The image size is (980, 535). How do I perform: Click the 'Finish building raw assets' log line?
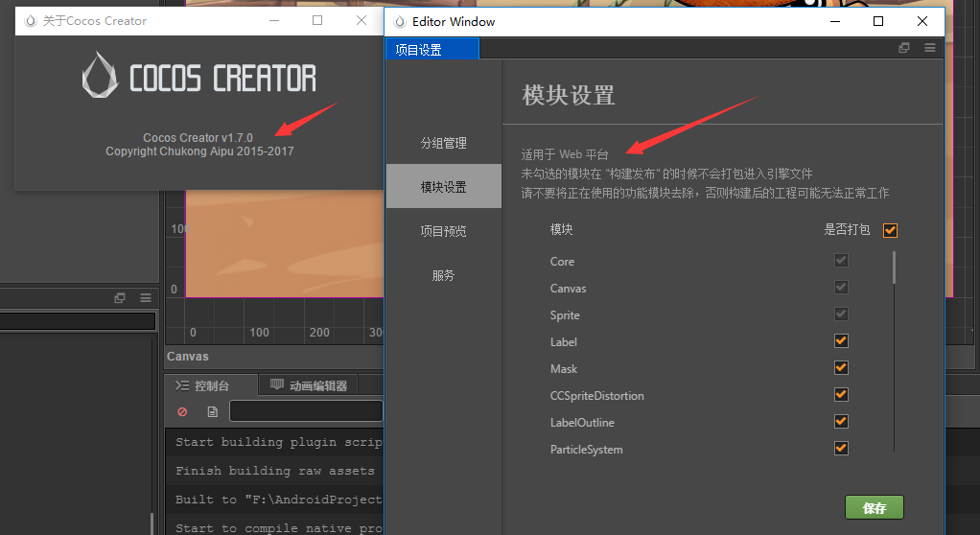[275, 471]
